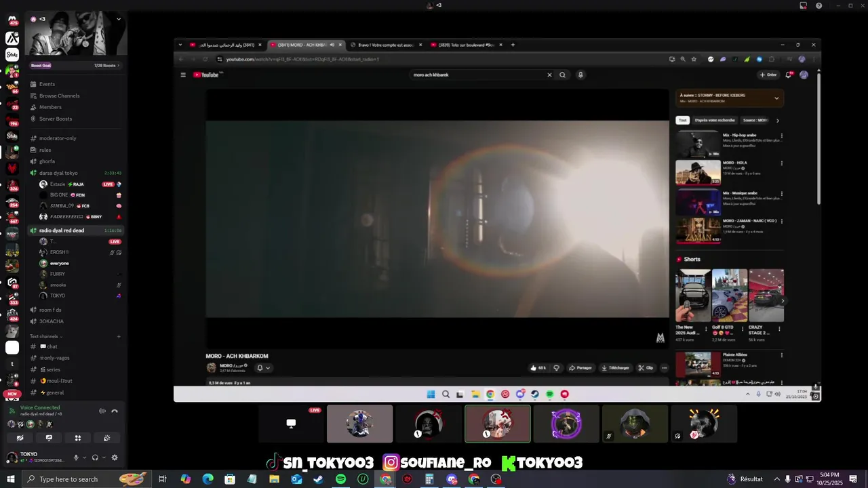Select D'après votre recherche filter chip
Screen dimensions: 868x488
tap(715, 120)
